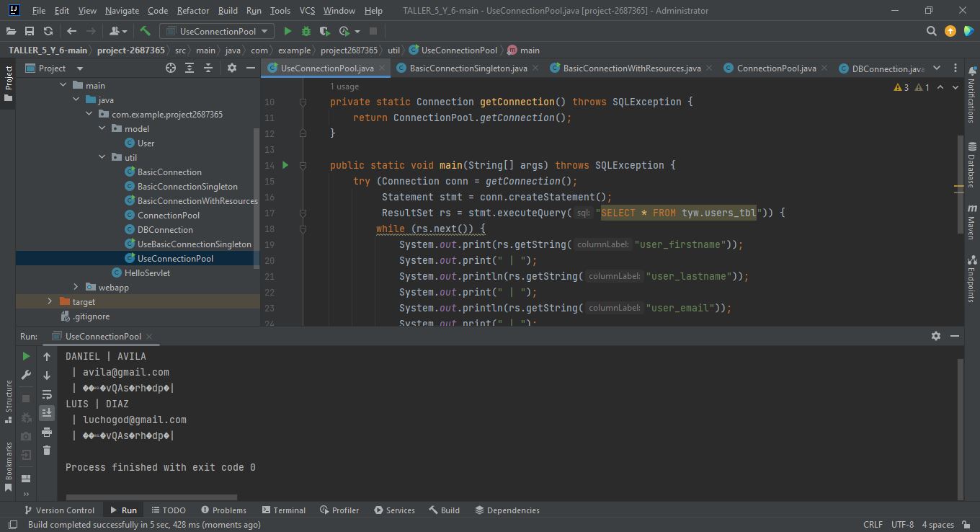Open the UseConnectionPool run configuration dropdown
The image size is (980, 532).
tap(216, 31)
